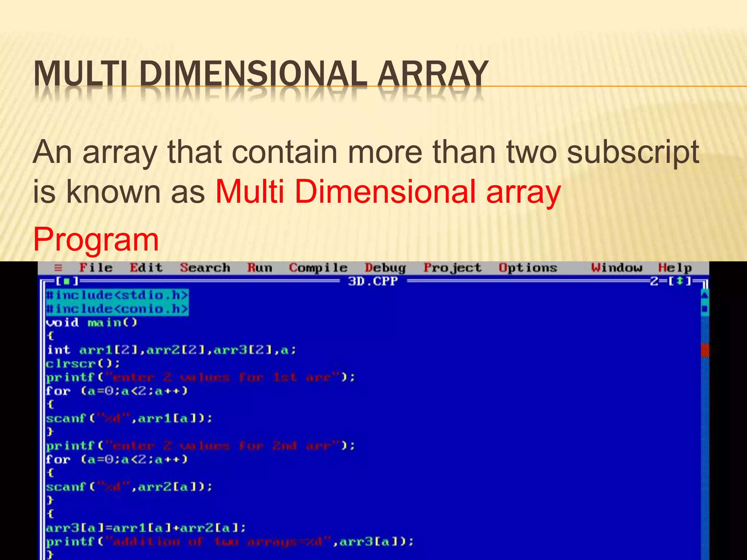Click the red scrollbar position marker
747x560 pixels.
(705, 351)
